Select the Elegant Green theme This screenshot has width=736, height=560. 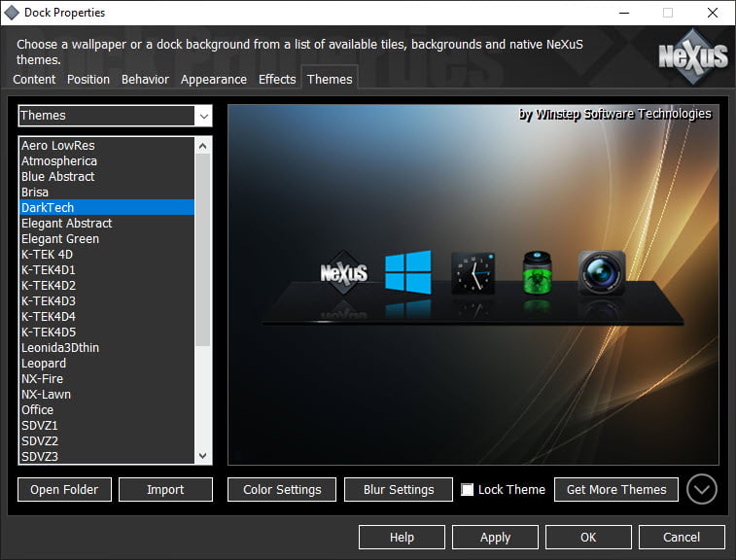click(107, 238)
